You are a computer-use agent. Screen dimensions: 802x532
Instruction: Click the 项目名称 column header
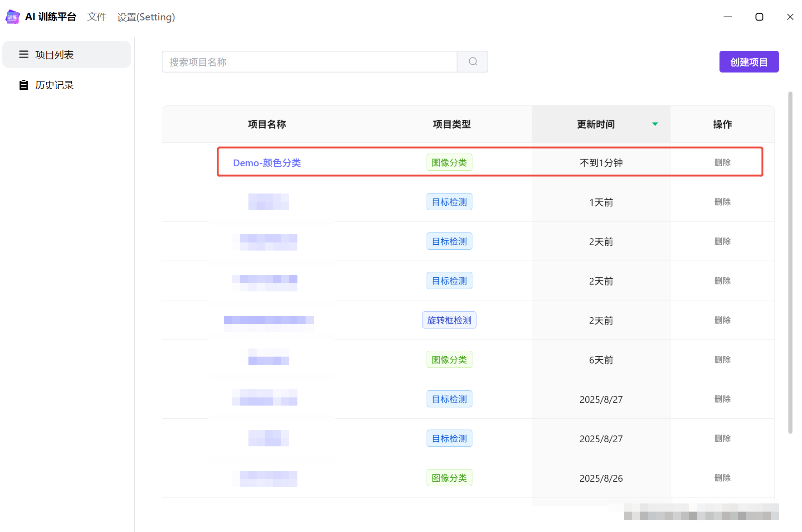click(x=267, y=124)
